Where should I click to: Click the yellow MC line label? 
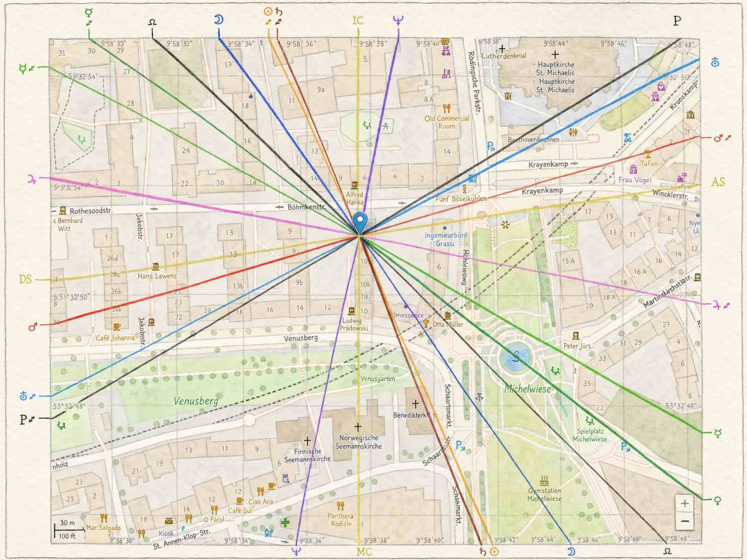click(x=364, y=552)
